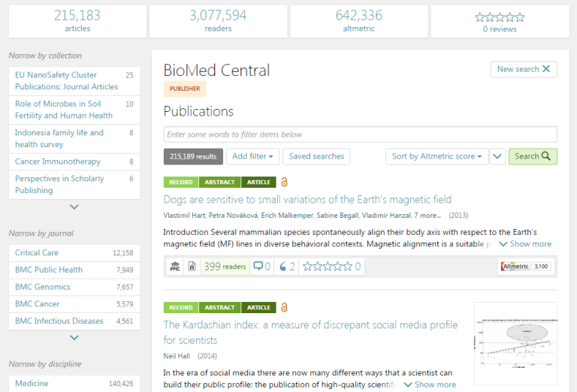Open ARTICLE tab of Kardashian article

(x=258, y=307)
